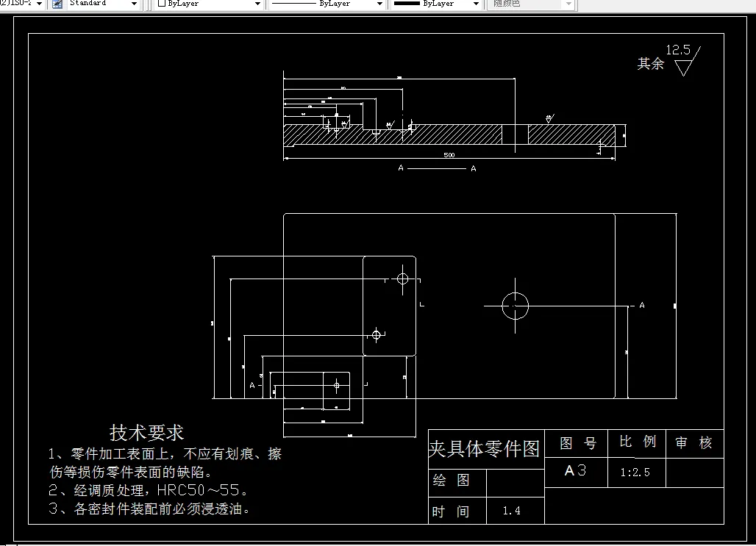The width and height of the screenshot is (756, 546).
Task: Open the Standard text style dropdown
Action: coord(135,4)
